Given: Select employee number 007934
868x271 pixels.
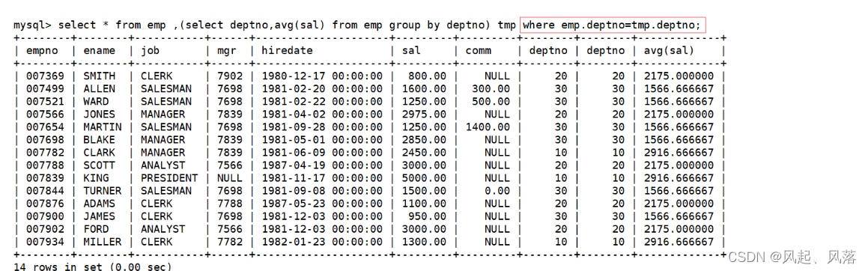Looking at the screenshot, I should tap(46, 242).
